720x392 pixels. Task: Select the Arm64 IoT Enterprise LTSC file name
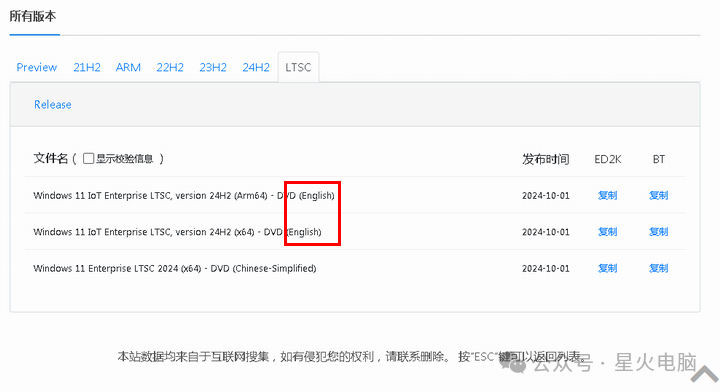pyautogui.click(x=184, y=196)
